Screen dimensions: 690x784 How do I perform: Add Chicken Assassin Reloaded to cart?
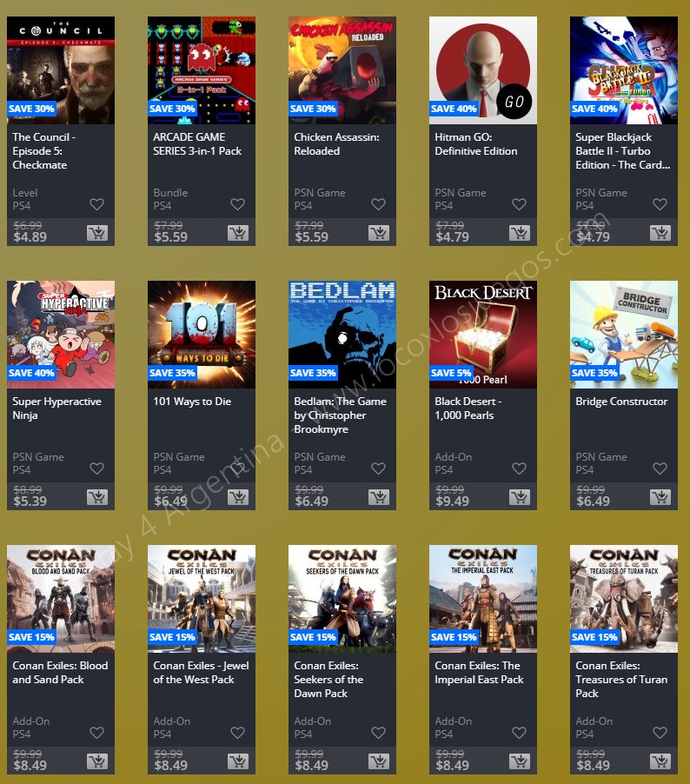pyautogui.click(x=379, y=233)
